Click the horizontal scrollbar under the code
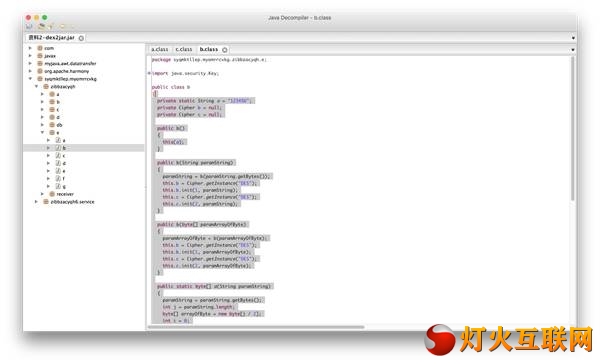 (256, 327)
